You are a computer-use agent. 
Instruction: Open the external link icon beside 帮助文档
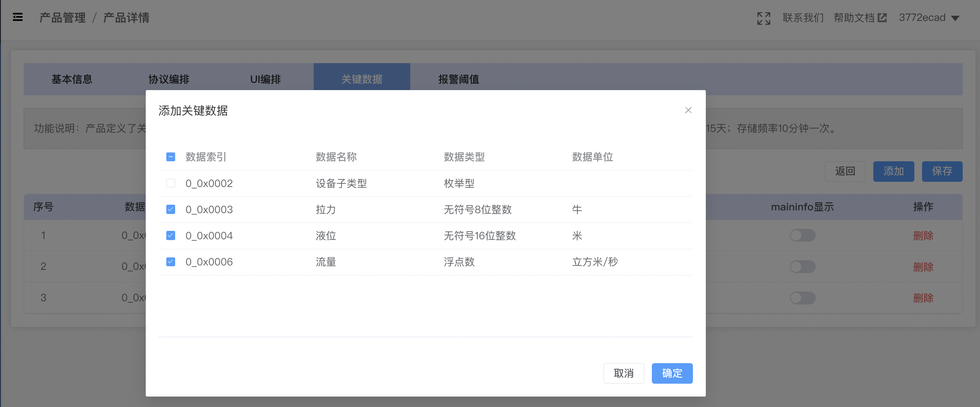coord(882,18)
